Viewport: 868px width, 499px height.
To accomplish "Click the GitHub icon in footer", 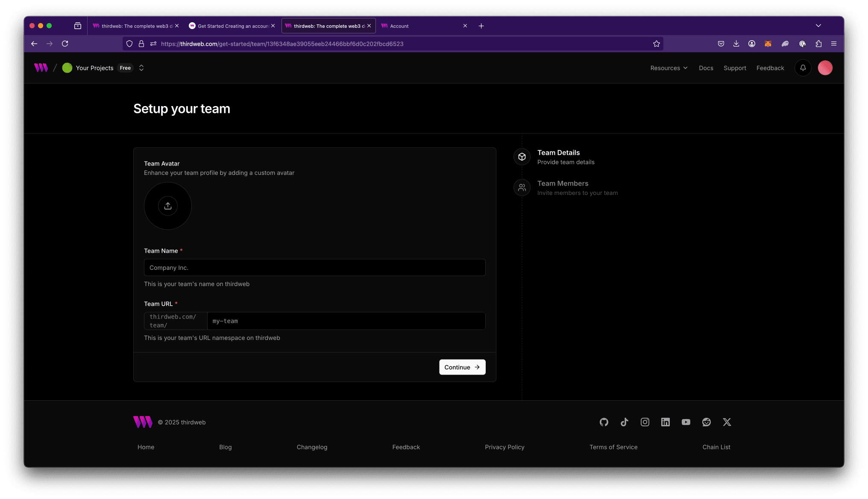I will pyautogui.click(x=604, y=422).
